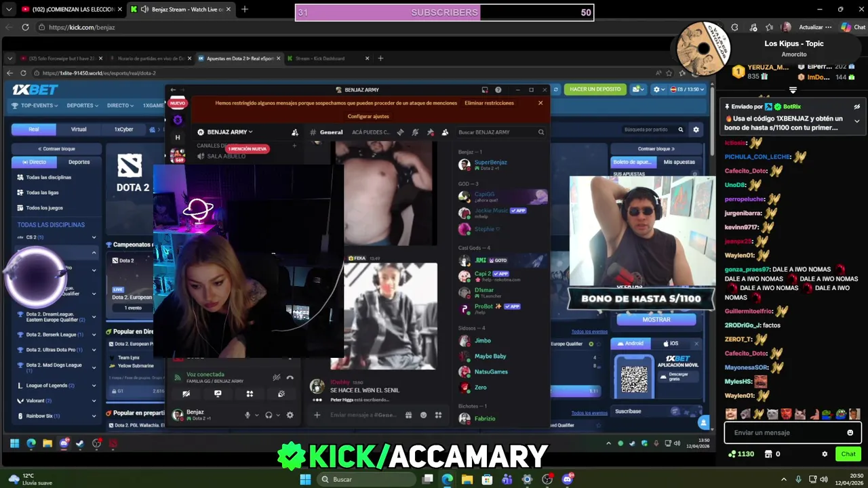
Task: Open DEPORTES menu on 1xBet
Action: 83,106
